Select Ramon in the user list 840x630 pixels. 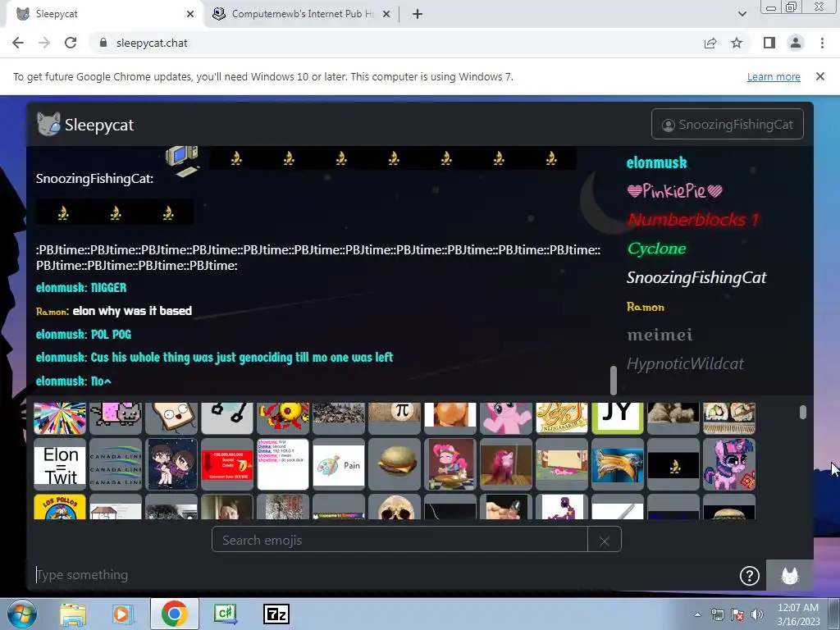pos(646,307)
